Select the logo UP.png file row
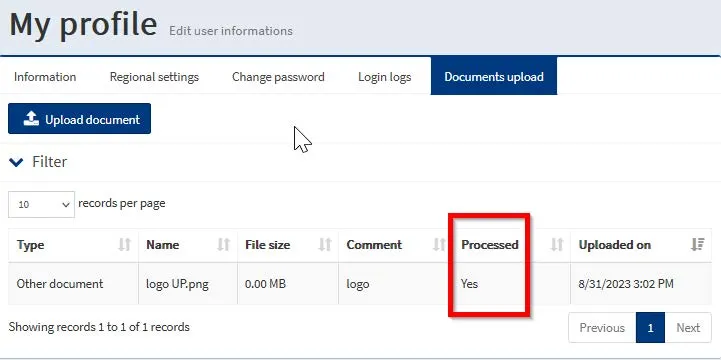The width and height of the screenshot is (721, 360). click(360, 284)
